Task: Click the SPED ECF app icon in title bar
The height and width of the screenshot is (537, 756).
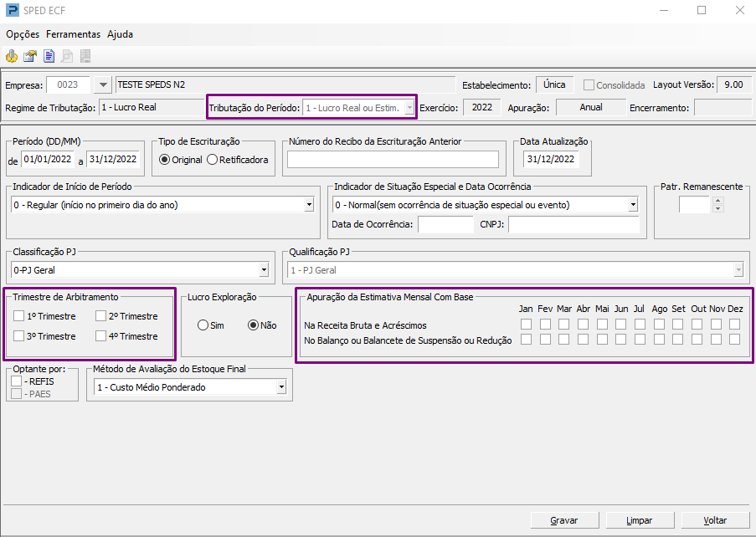Action: coord(12,10)
